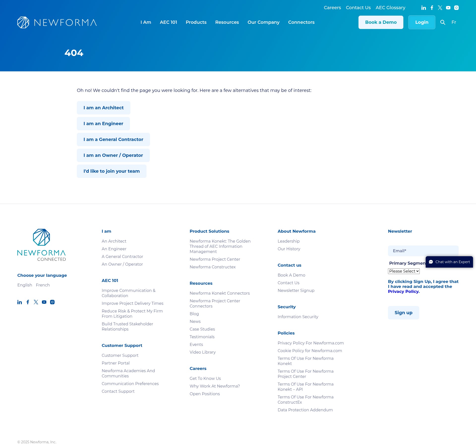Click footer Newforma Connected logo
476x448 pixels.
42,245
